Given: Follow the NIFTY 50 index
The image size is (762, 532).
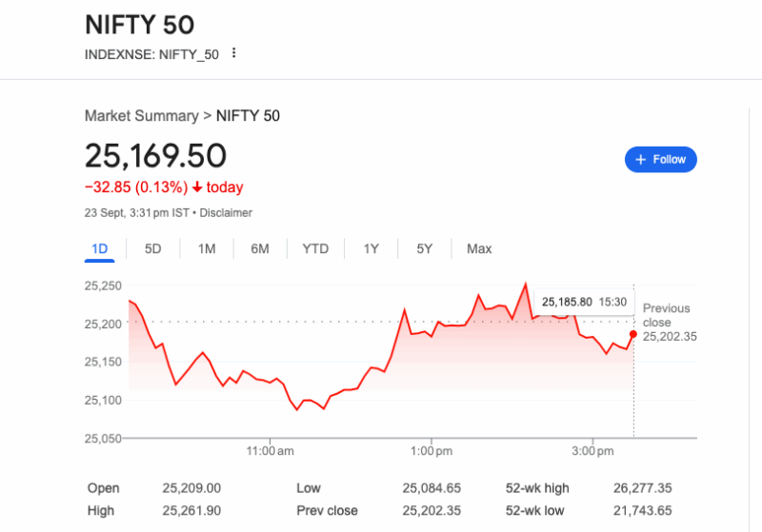Looking at the screenshot, I should pyautogui.click(x=661, y=160).
